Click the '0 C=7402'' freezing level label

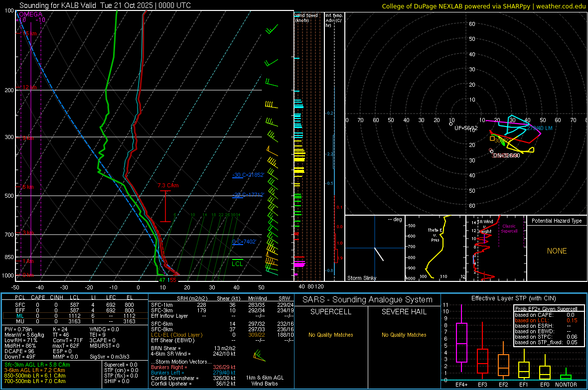244,242
